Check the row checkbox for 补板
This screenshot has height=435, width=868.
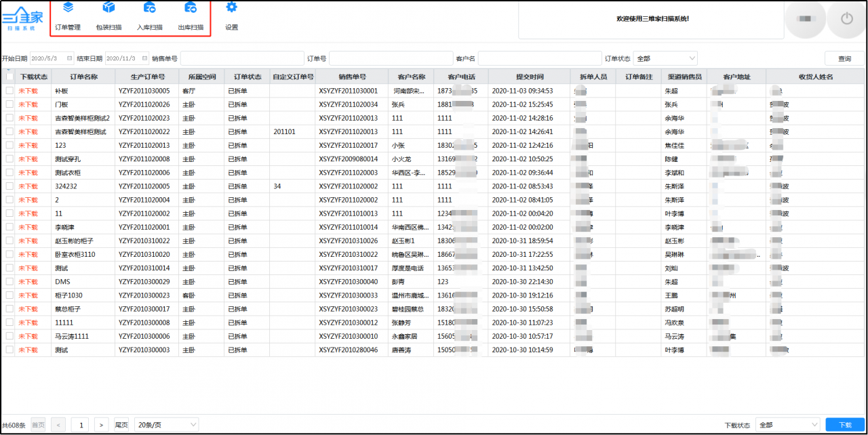click(x=9, y=90)
